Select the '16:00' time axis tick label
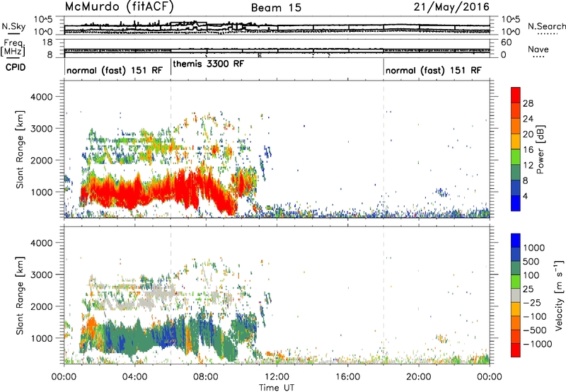The image size is (566, 392). click(x=347, y=377)
